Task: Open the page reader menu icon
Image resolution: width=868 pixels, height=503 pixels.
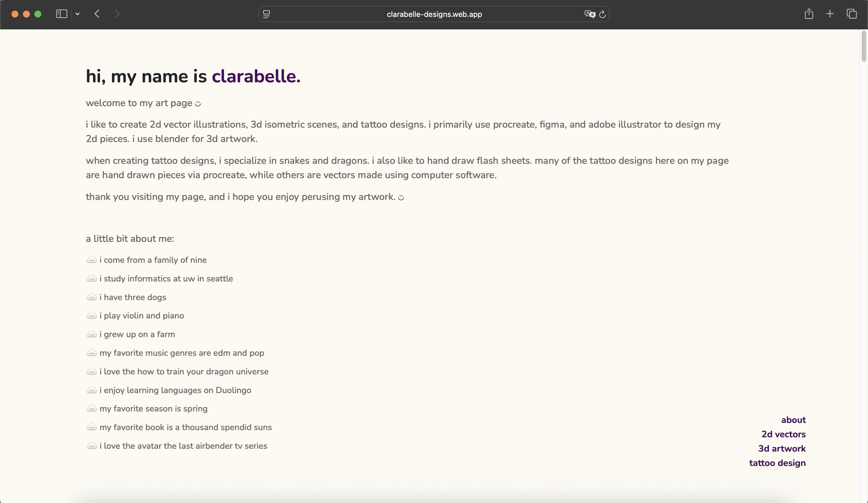Action: [x=266, y=14]
